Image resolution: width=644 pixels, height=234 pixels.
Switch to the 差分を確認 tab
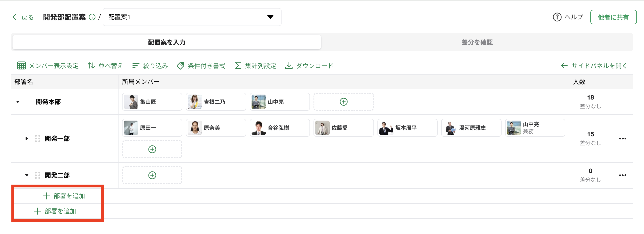[x=477, y=42]
